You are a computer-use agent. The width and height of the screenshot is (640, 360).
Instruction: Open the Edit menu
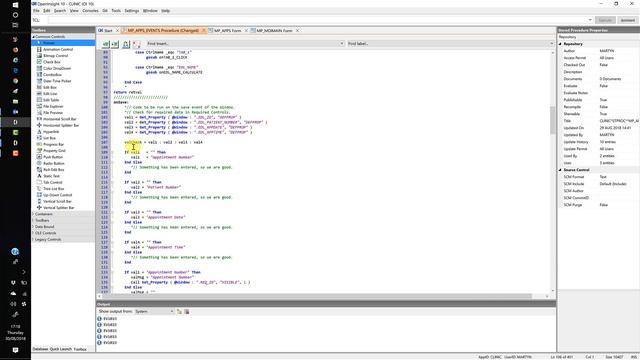click(47, 11)
